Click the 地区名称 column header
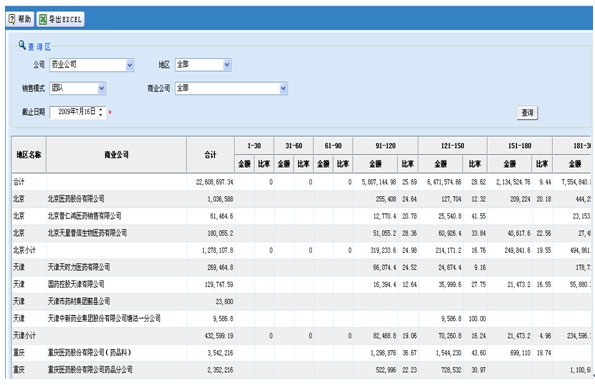595x385 pixels. [29, 155]
